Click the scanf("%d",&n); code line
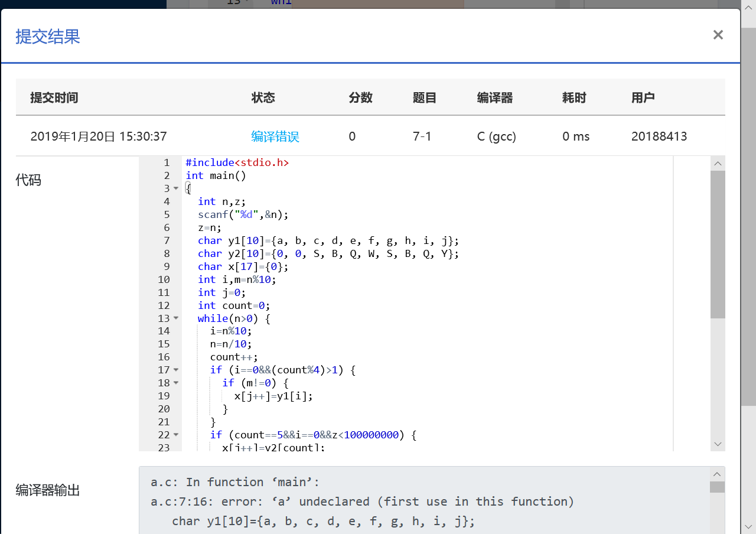This screenshot has height=534, width=756. pos(243,214)
